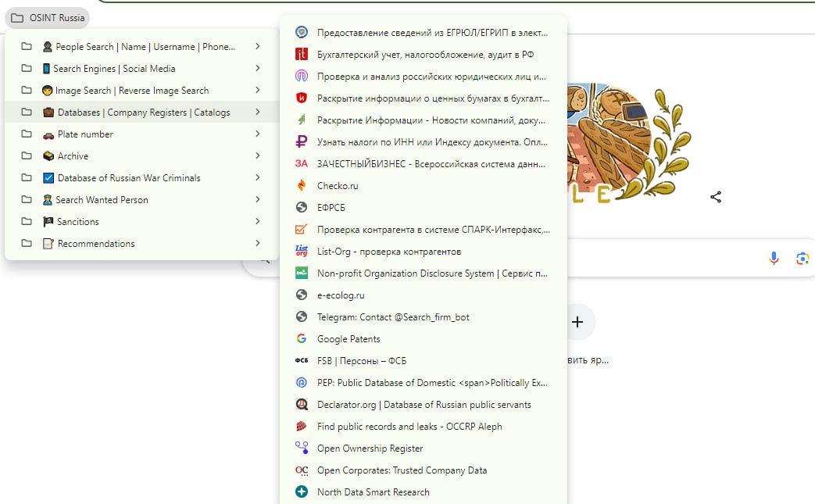Screen dimensions: 815x504
Task: Open the OSINT Russia bookmarks folder
Action: pos(48,18)
